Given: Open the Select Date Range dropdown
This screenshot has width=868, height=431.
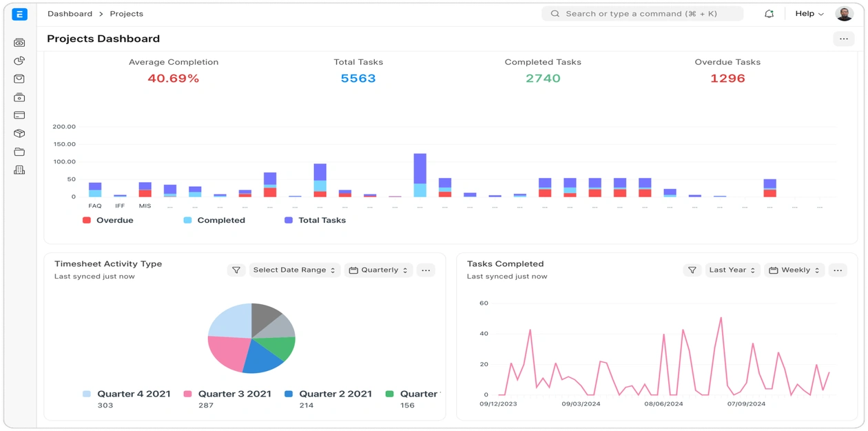Looking at the screenshot, I should point(294,270).
